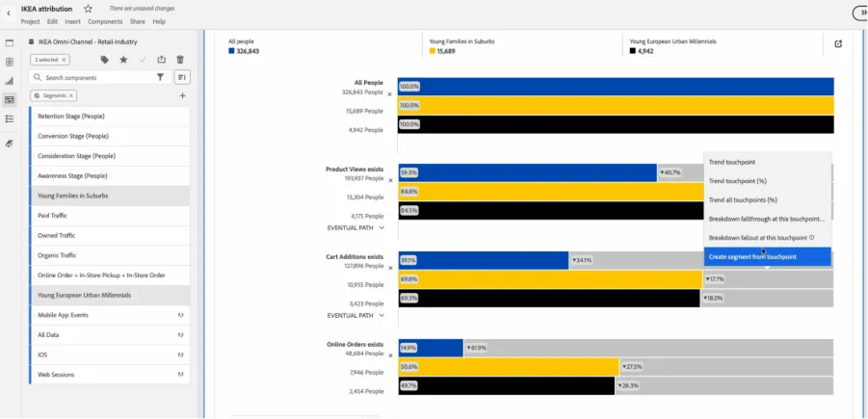The width and height of the screenshot is (868, 419).
Task: Select Owned Traffic segment
Action: [110, 235]
